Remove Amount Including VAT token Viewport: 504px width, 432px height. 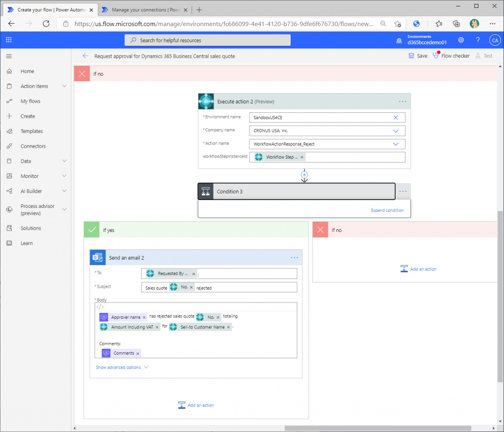[157, 327]
